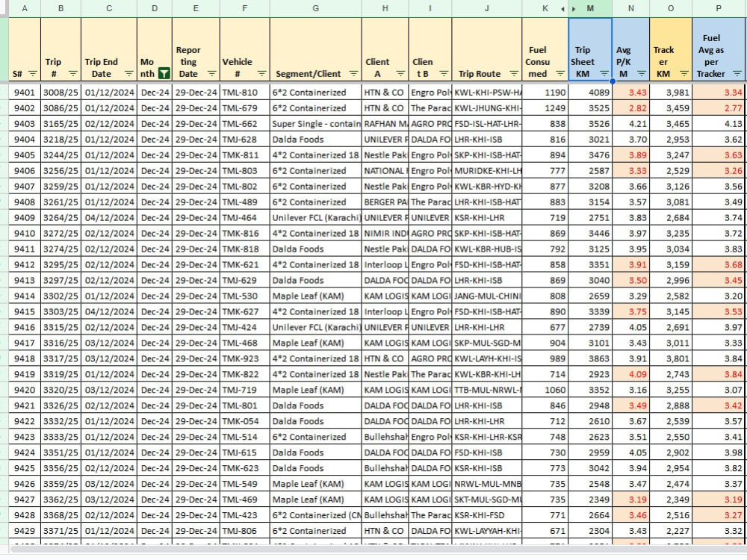747x560 pixels.
Task: Select column C header
Action: click(109, 8)
